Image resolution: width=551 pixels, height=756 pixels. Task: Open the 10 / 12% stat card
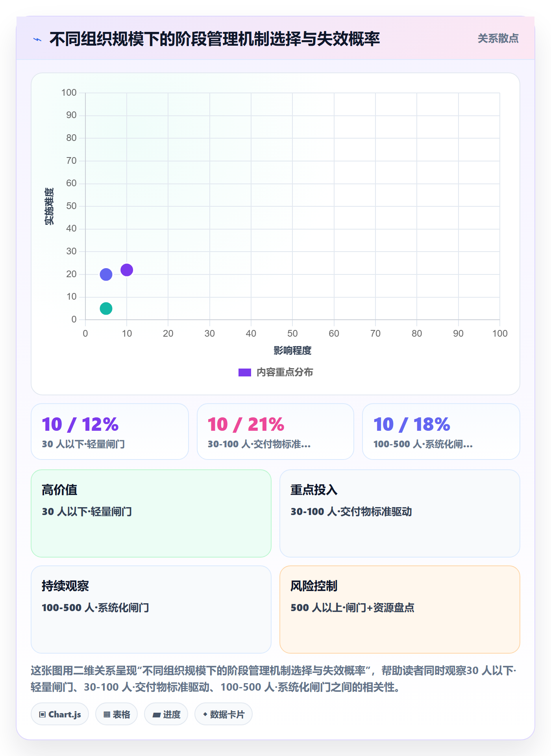click(x=110, y=432)
